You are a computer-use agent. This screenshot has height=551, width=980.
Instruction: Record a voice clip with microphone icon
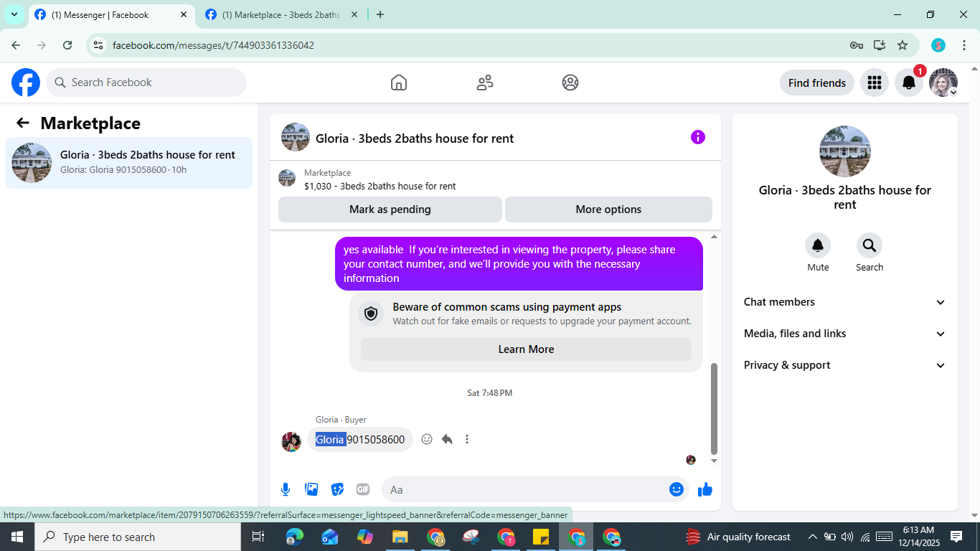(x=286, y=489)
